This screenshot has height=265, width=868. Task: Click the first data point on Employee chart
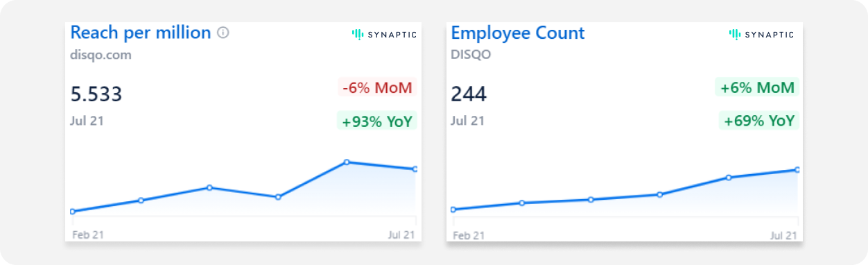(453, 209)
